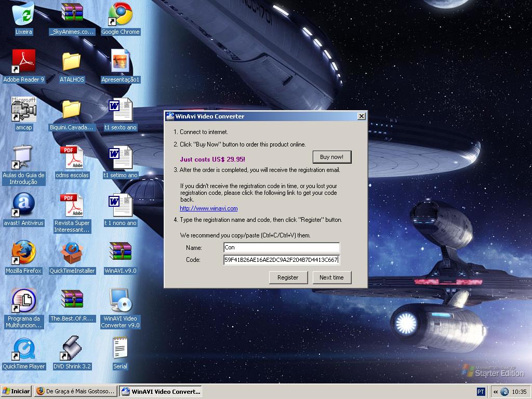Switch to De Graça é Mais Gostoso taskbar window

tap(76, 391)
